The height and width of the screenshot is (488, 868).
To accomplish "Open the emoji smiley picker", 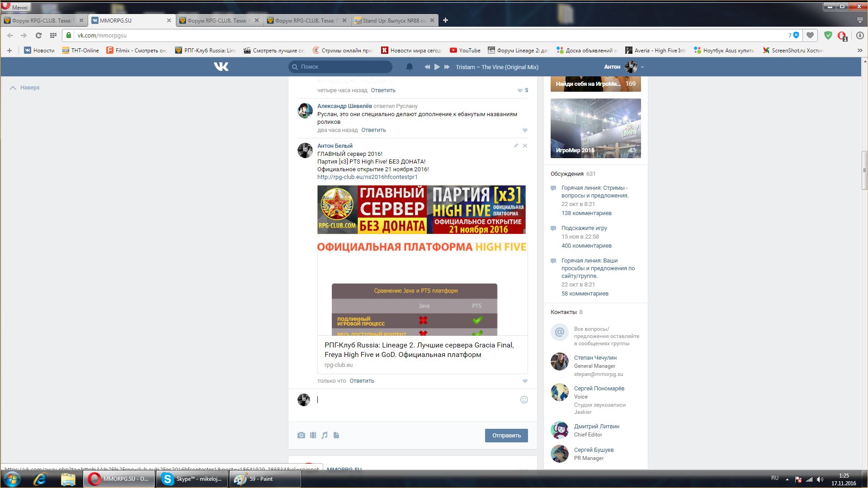I will (524, 399).
